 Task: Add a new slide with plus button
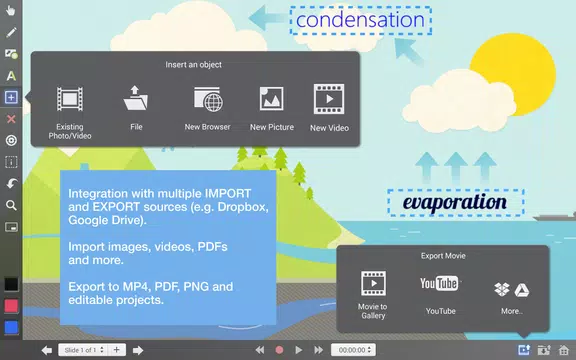pyautogui.click(x=117, y=350)
